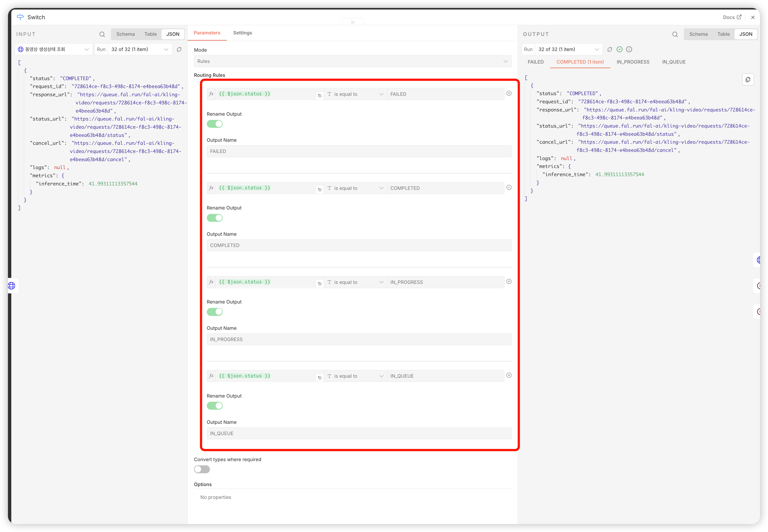Viewport: 768px width, 532px height.
Task: Remove the IN_QUEUE routing rule
Action: click(509, 375)
